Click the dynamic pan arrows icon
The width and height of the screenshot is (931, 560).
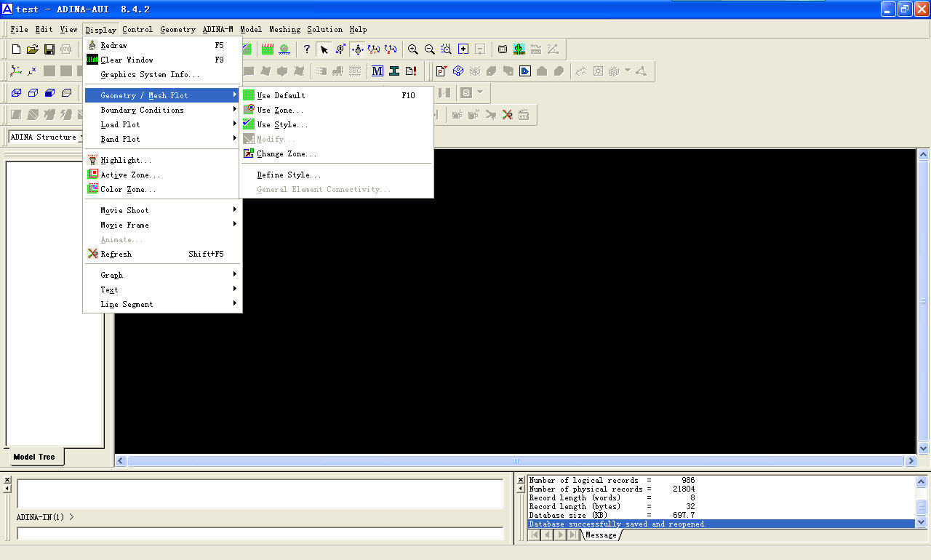click(357, 49)
